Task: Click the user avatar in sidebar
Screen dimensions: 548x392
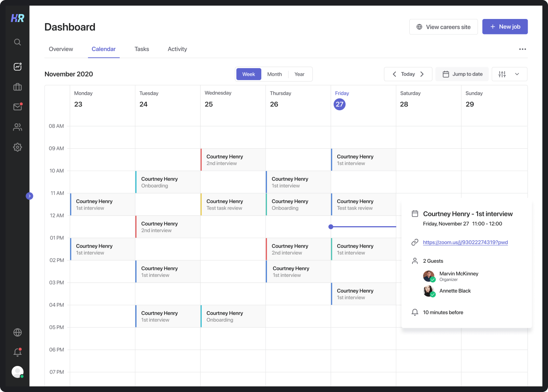Action: coord(18,372)
